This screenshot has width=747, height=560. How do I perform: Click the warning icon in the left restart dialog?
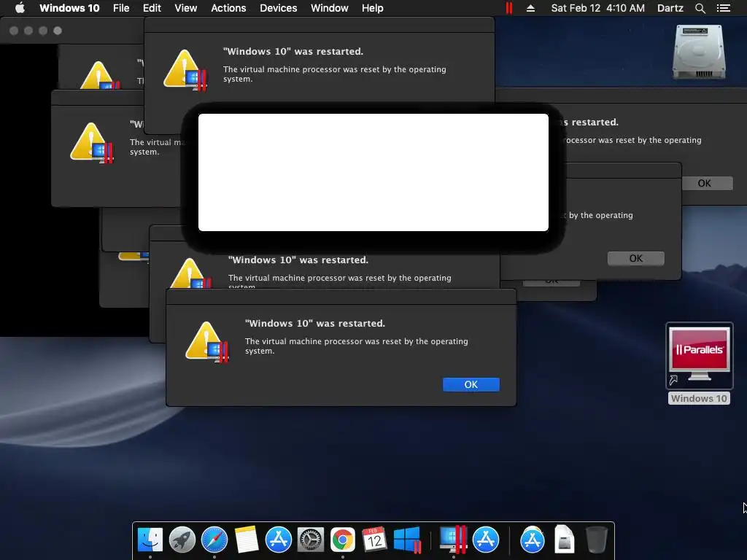(x=91, y=143)
